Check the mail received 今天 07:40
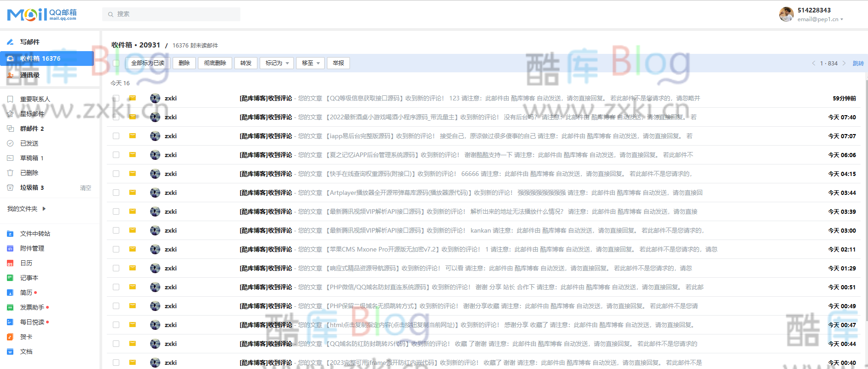 (116, 117)
